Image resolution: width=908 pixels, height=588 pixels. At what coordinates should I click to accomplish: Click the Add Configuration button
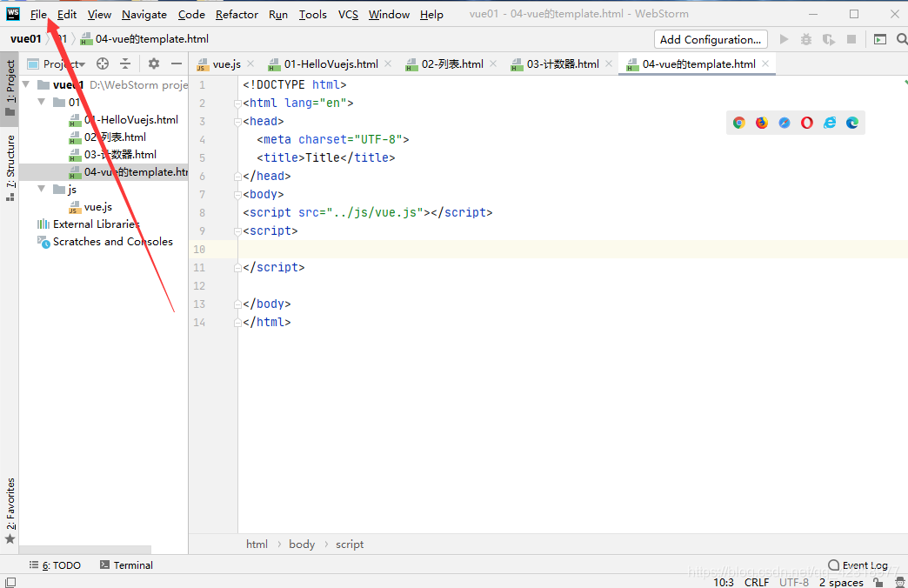(711, 39)
